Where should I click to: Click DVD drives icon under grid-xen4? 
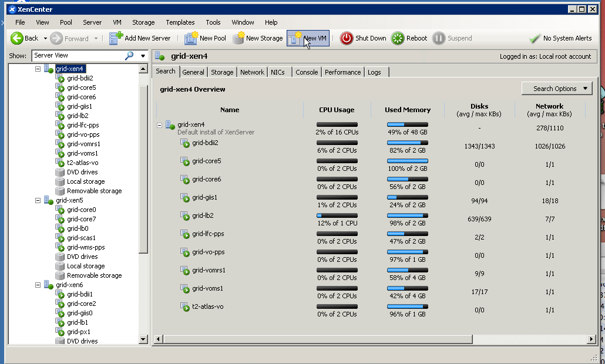60,172
